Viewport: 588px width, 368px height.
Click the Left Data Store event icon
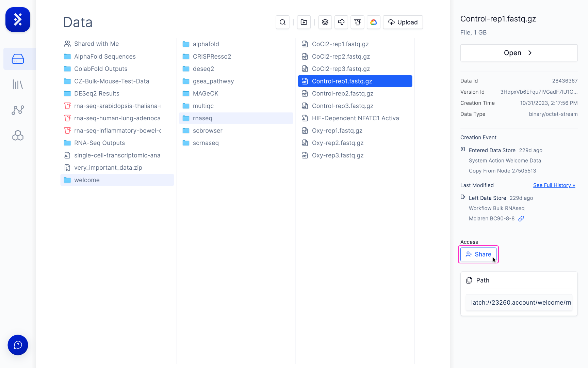[x=463, y=197]
